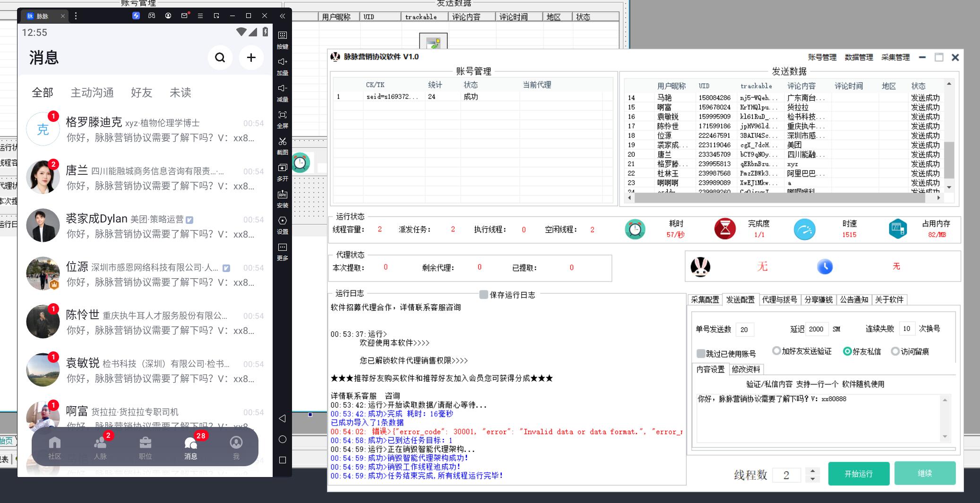Click the 开始运行 button
Viewport: 980px width, 503px height.
pos(859,474)
